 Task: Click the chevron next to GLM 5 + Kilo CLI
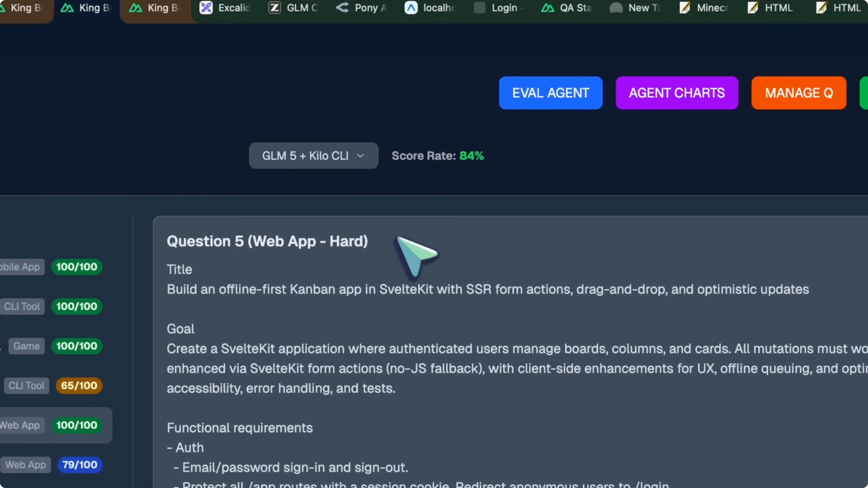click(361, 156)
